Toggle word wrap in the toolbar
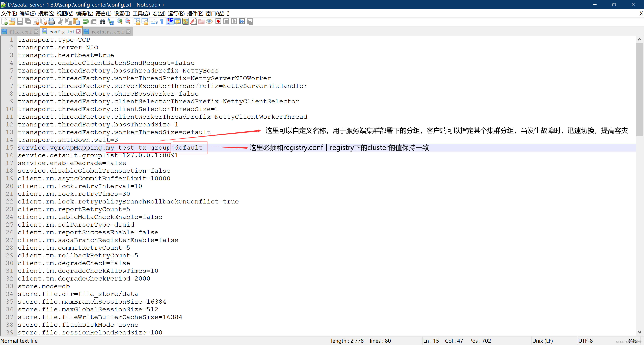This screenshot has height=345, width=644. [154, 22]
